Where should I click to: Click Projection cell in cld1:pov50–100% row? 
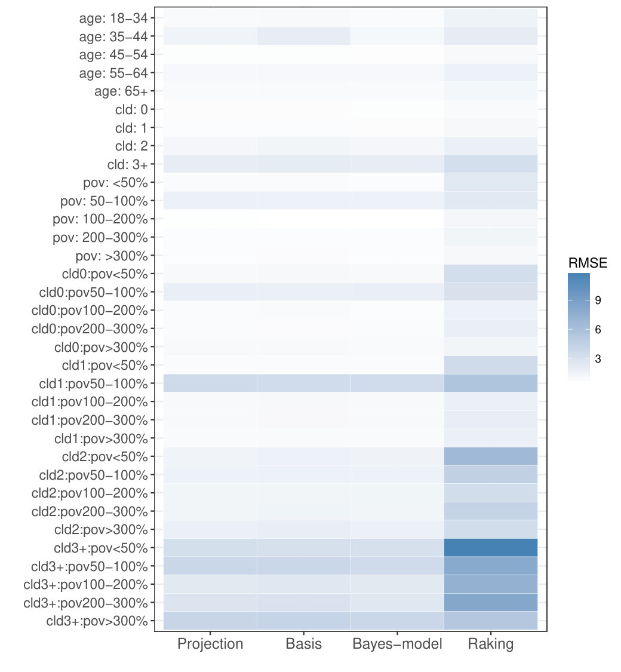210,383
